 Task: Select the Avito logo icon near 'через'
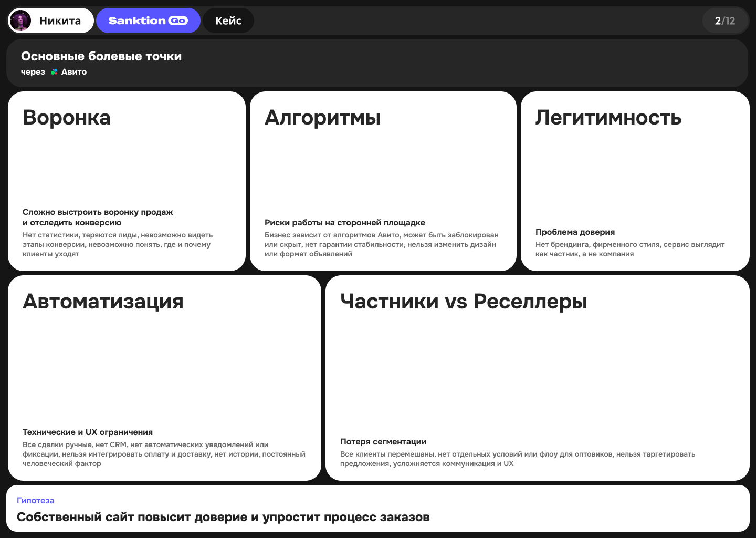click(54, 71)
